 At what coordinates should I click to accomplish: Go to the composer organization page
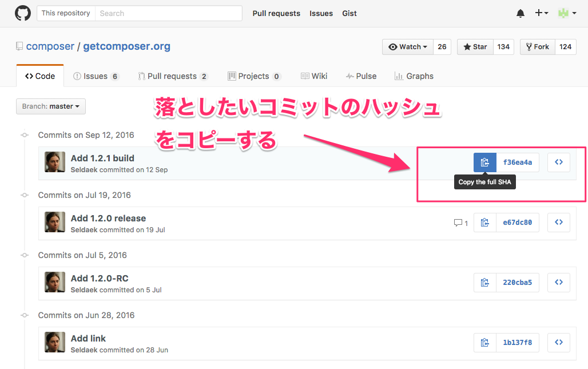pos(50,46)
